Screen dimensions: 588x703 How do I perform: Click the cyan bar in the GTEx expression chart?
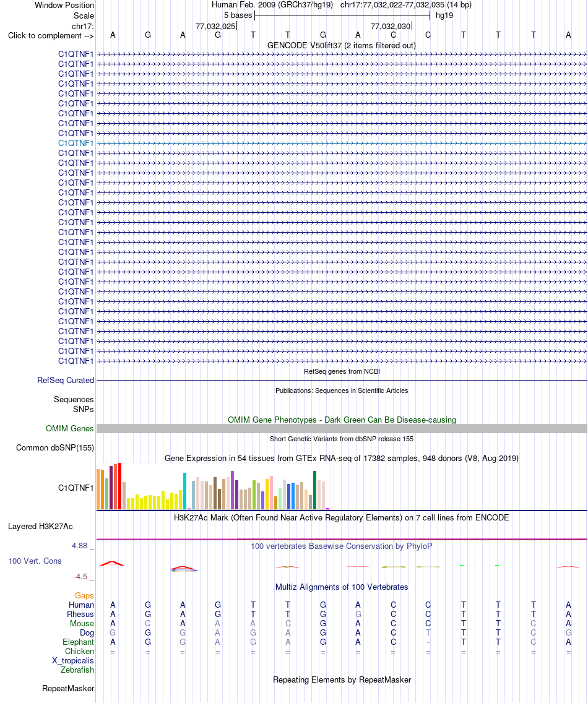pyautogui.click(x=185, y=491)
